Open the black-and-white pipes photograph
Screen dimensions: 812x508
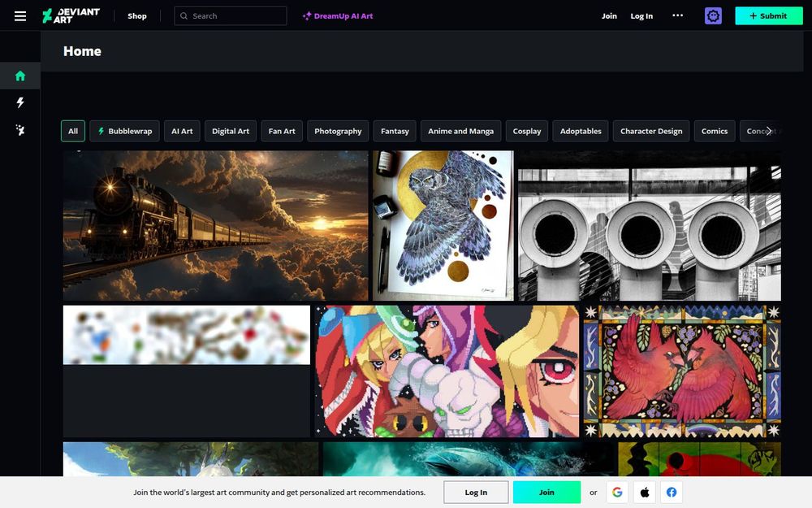[x=650, y=226]
